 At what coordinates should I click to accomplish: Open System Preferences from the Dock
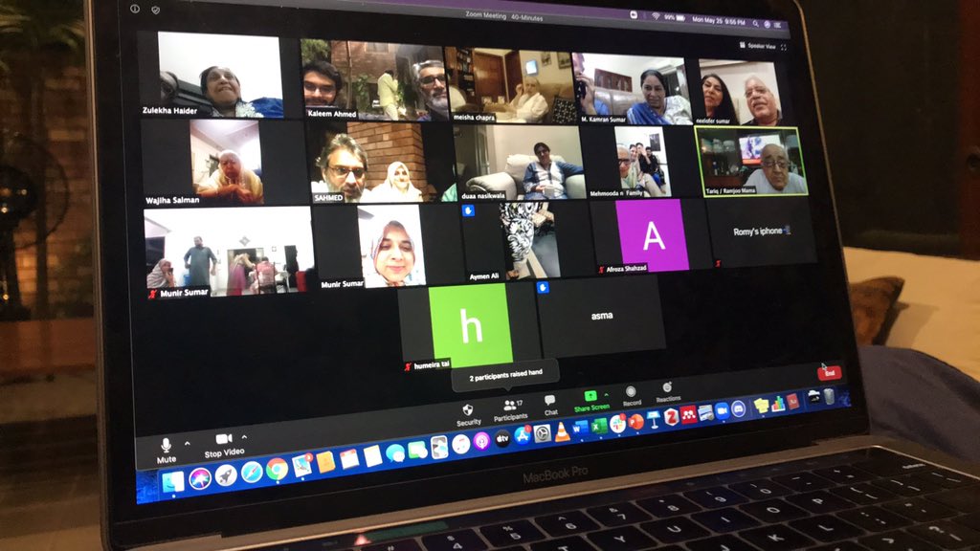(542, 433)
